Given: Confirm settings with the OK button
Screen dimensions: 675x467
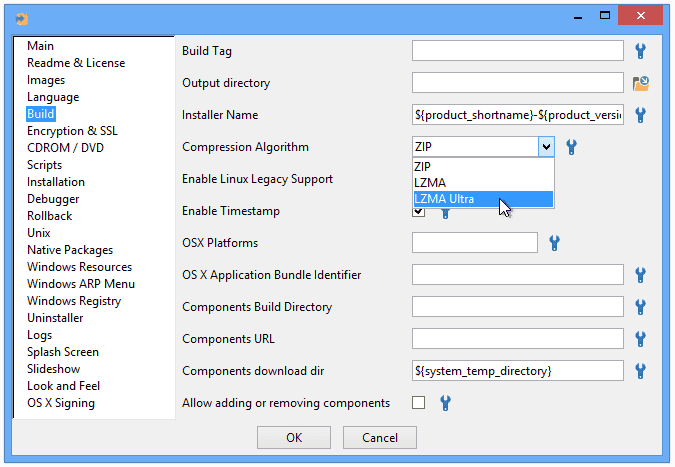Looking at the screenshot, I should (x=294, y=438).
